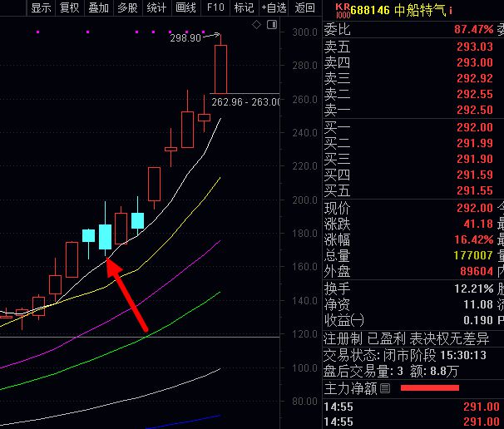Click the 200.0 price axis label

click(304, 200)
